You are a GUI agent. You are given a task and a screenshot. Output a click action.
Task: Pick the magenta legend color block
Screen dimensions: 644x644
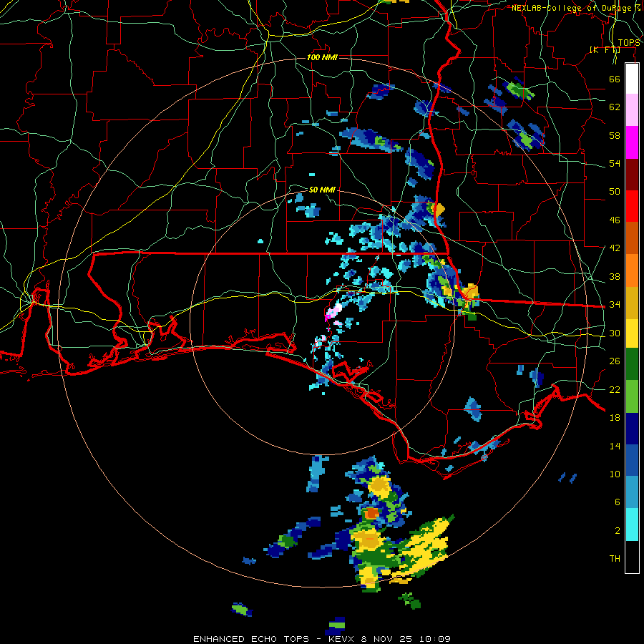click(632, 142)
